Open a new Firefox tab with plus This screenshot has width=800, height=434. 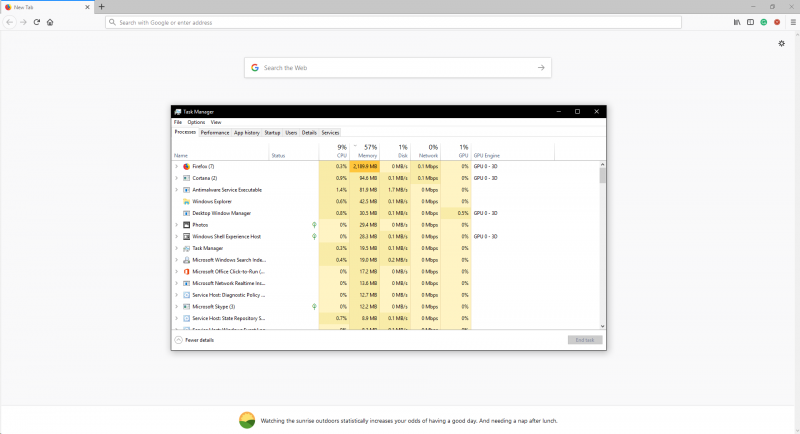pyautogui.click(x=102, y=7)
